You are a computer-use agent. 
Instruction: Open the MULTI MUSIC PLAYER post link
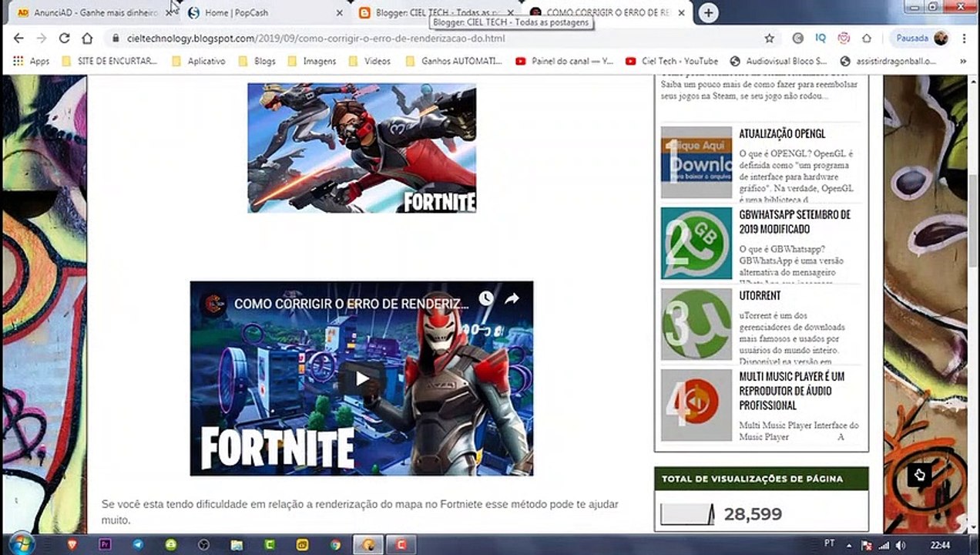792,391
